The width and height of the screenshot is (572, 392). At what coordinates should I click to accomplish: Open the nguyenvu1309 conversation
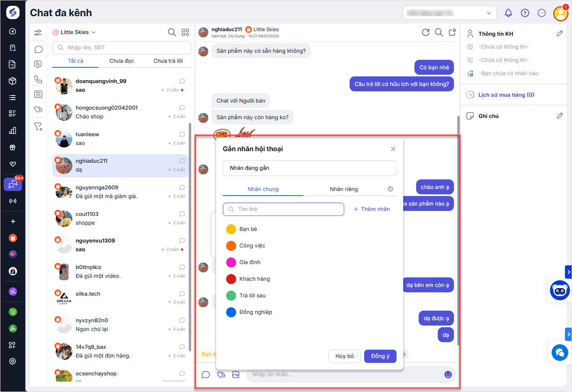coord(121,245)
